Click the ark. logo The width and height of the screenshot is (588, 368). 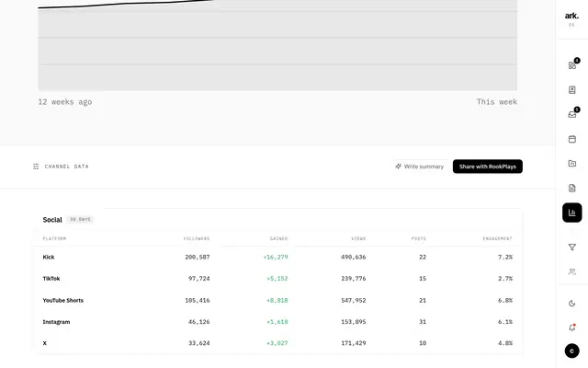[x=571, y=16]
